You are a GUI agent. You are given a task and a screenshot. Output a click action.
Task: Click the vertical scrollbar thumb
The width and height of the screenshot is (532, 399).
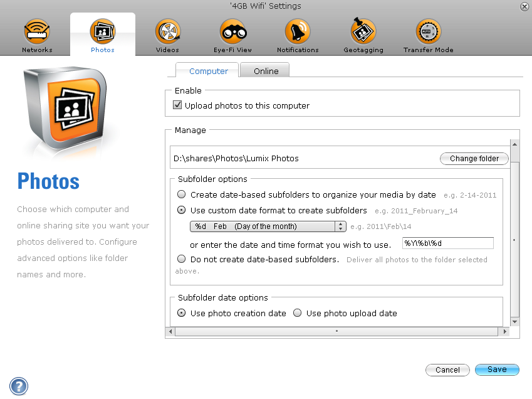(x=514, y=240)
